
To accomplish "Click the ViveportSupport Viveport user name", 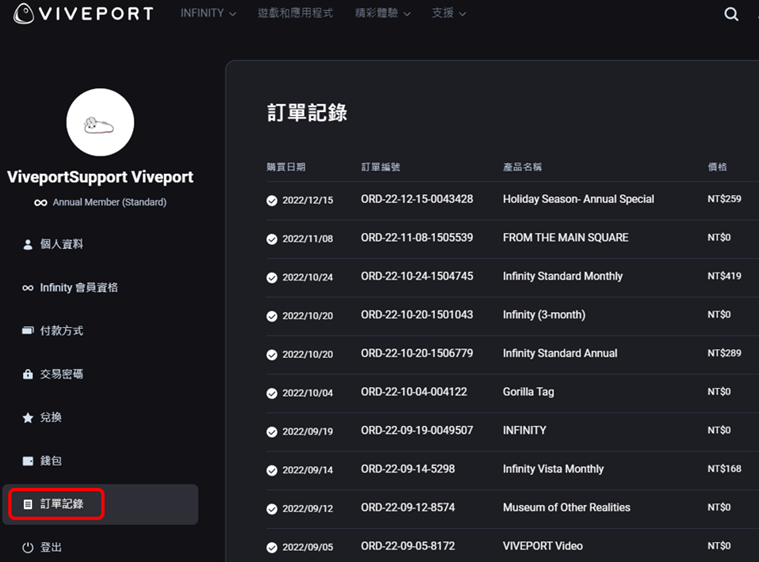I will (x=100, y=177).
